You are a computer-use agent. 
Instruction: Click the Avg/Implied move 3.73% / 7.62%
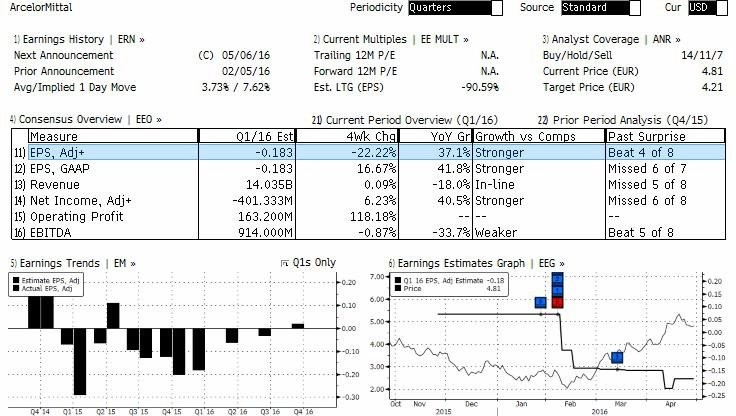[x=236, y=87]
